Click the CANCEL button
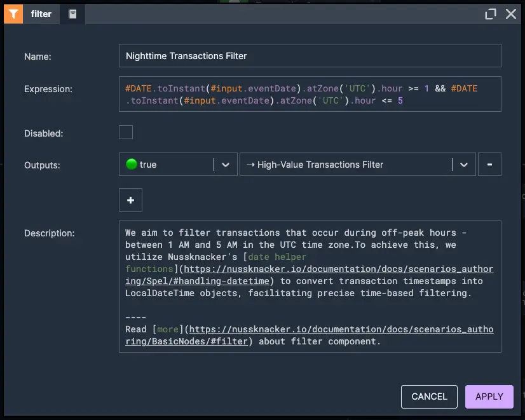 tap(429, 396)
